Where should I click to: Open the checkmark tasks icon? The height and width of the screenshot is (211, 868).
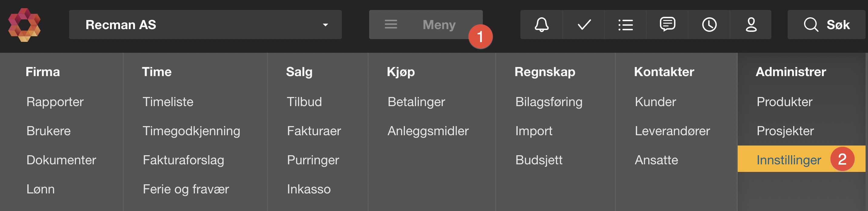[584, 25]
